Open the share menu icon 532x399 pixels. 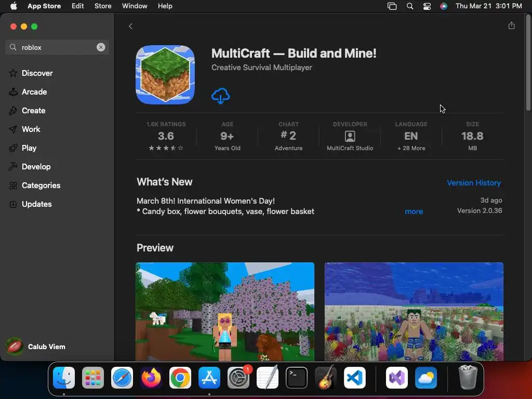(x=511, y=25)
